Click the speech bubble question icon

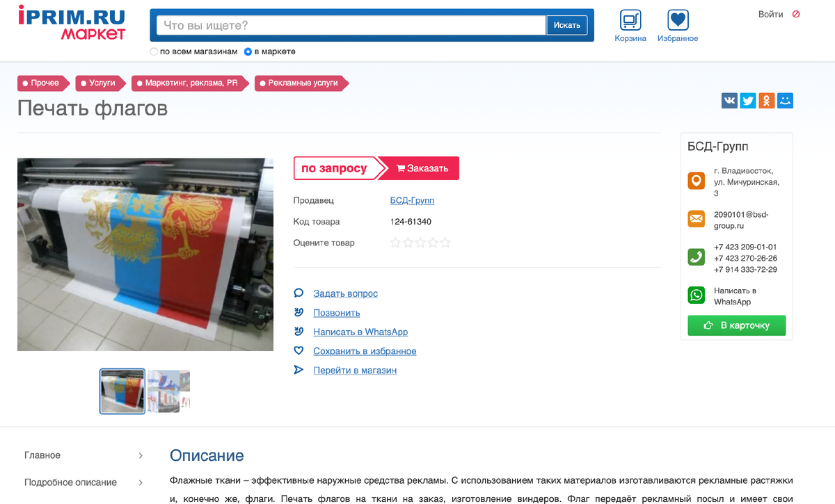tap(299, 293)
